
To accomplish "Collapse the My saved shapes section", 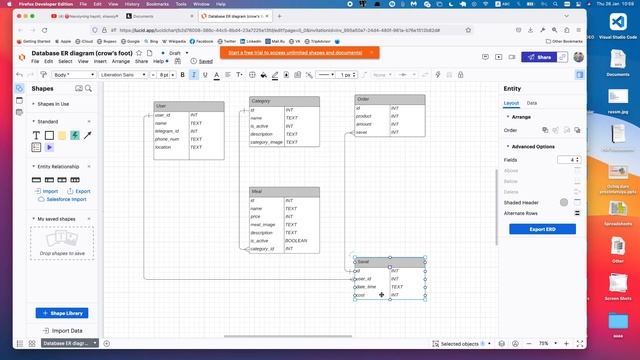I will click(33, 219).
